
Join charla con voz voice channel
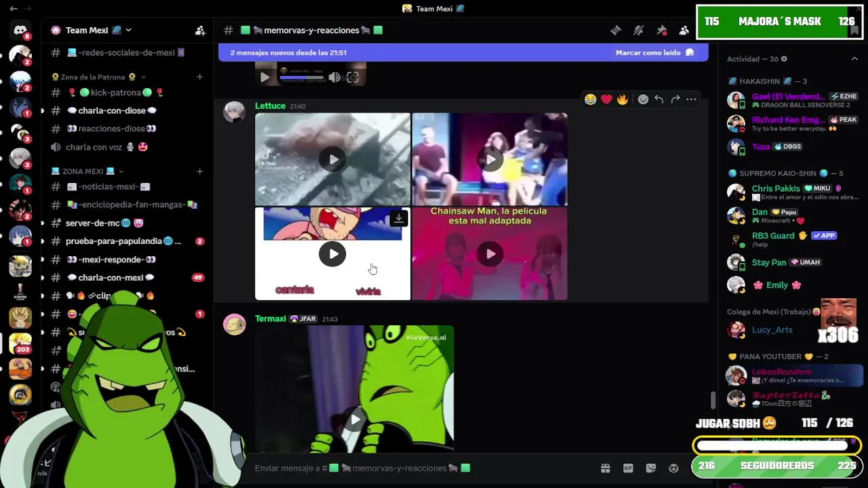[125, 147]
